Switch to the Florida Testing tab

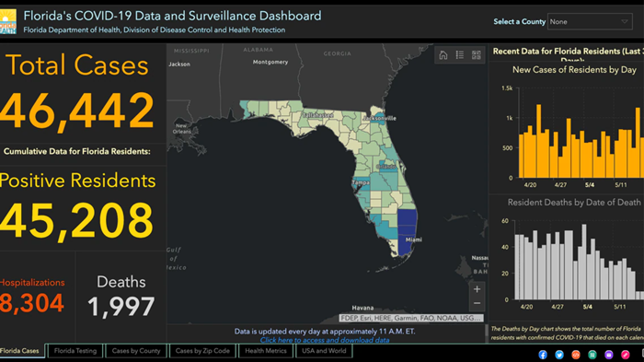click(x=75, y=351)
